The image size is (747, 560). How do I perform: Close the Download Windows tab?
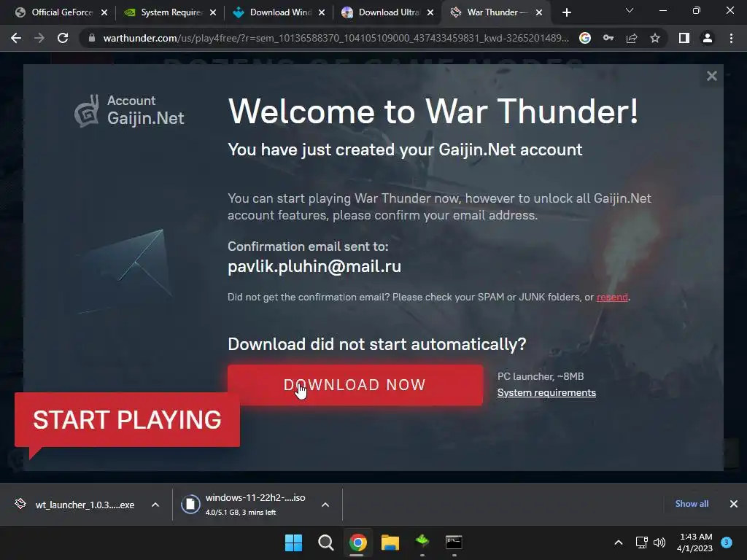pyautogui.click(x=322, y=12)
